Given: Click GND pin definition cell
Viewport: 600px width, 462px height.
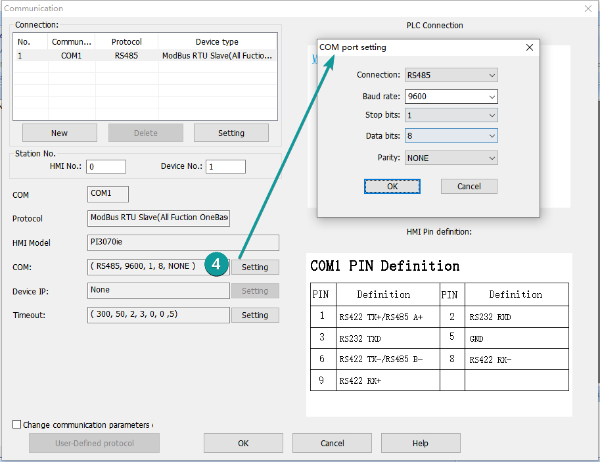Looking at the screenshot, I should click(517, 338).
